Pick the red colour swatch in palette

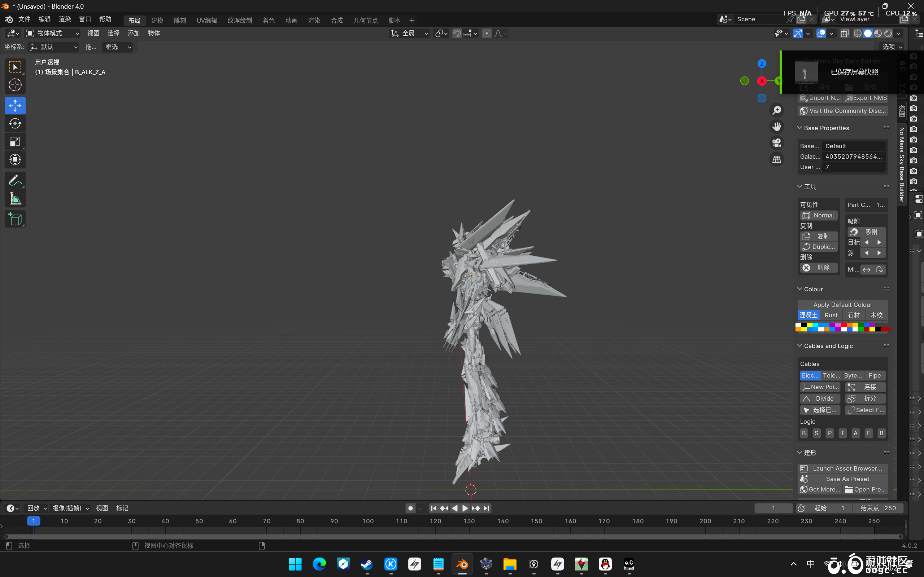pos(844,325)
